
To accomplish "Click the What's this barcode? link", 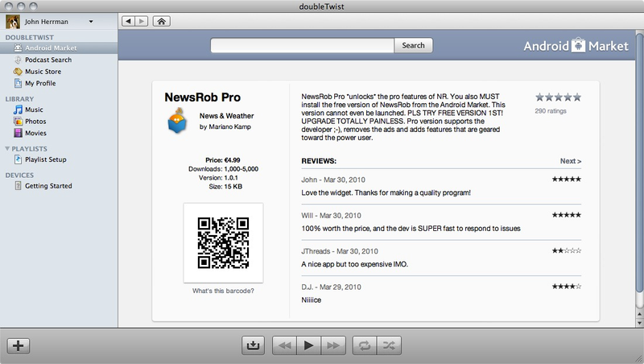I will click(x=223, y=291).
